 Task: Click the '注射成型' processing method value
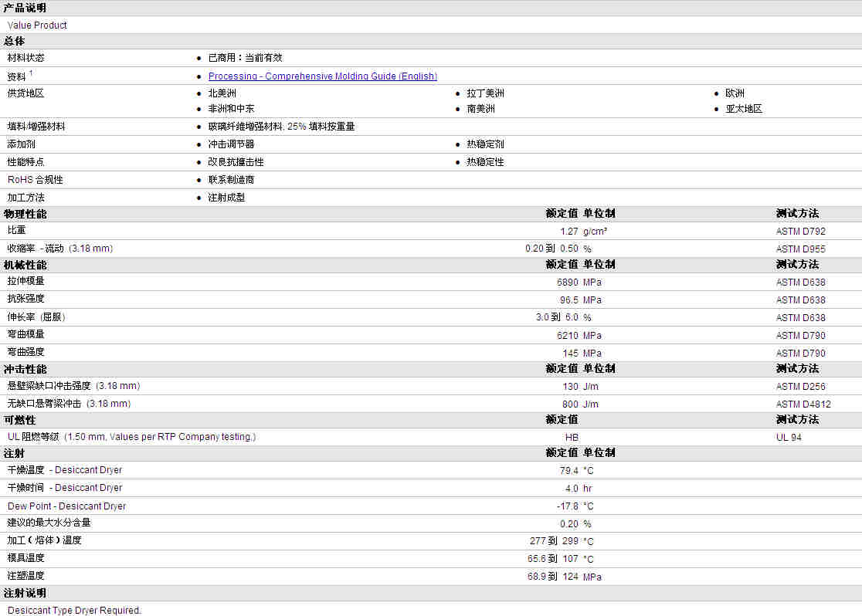click(x=226, y=198)
